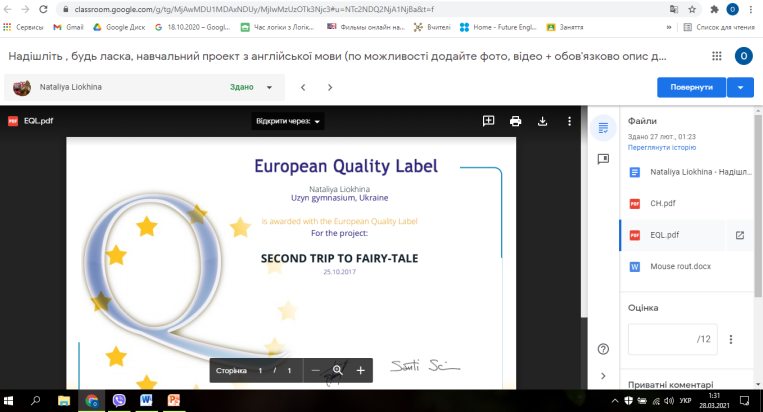
Task: Open the help question mark icon
Action: click(603, 349)
